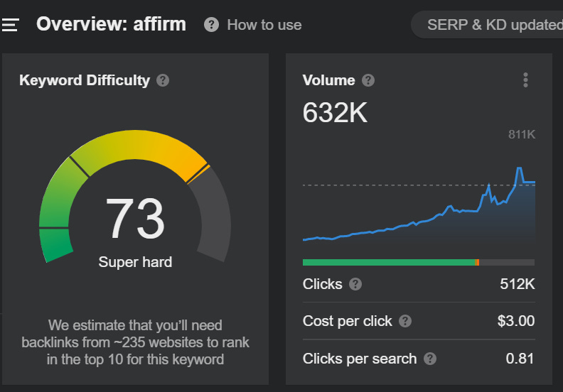Click the backlinks estimate text

pyautogui.click(x=135, y=342)
